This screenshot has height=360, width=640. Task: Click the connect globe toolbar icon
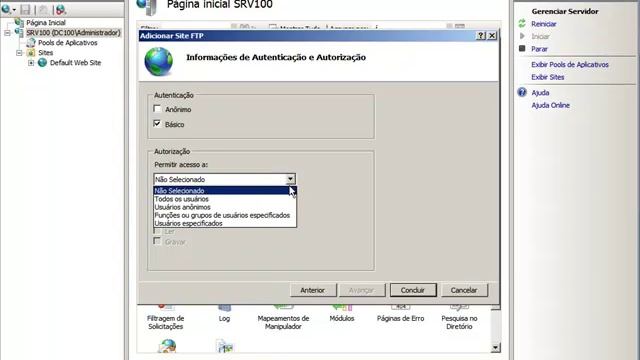click(6, 9)
